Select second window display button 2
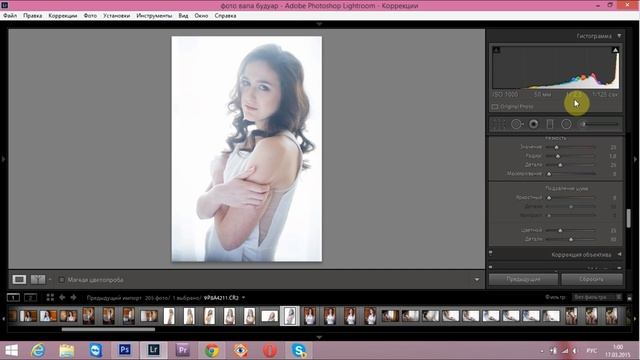640x360 pixels. (30, 298)
